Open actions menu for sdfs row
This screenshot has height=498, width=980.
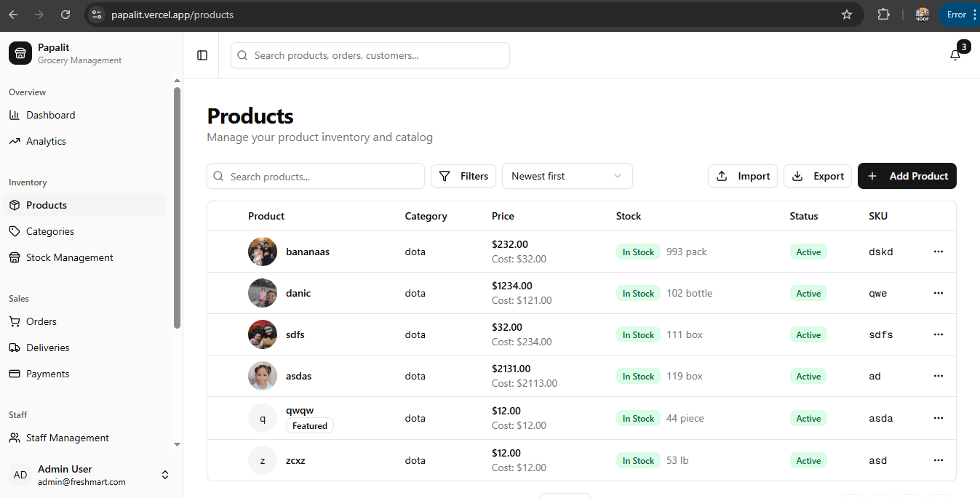pyautogui.click(x=939, y=334)
